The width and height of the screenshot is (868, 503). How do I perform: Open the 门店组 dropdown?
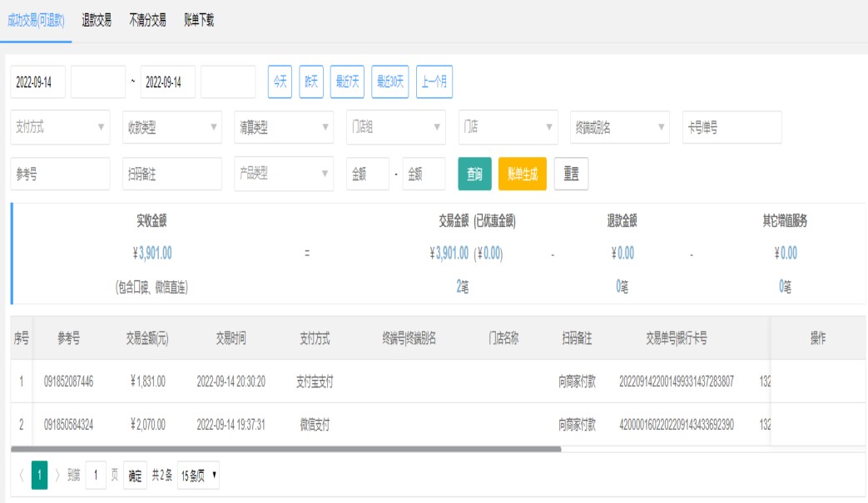pyautogui.click(x=395, y=127)
